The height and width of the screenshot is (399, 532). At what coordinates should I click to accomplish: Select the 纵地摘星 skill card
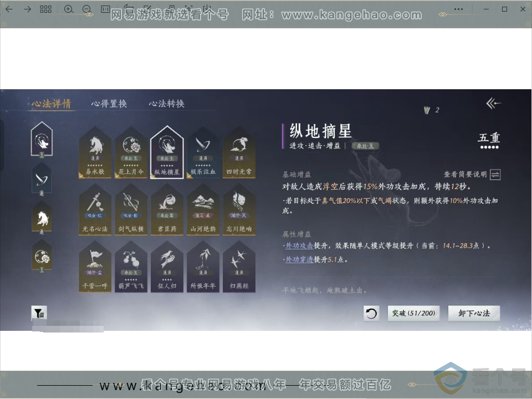[167, 152]
